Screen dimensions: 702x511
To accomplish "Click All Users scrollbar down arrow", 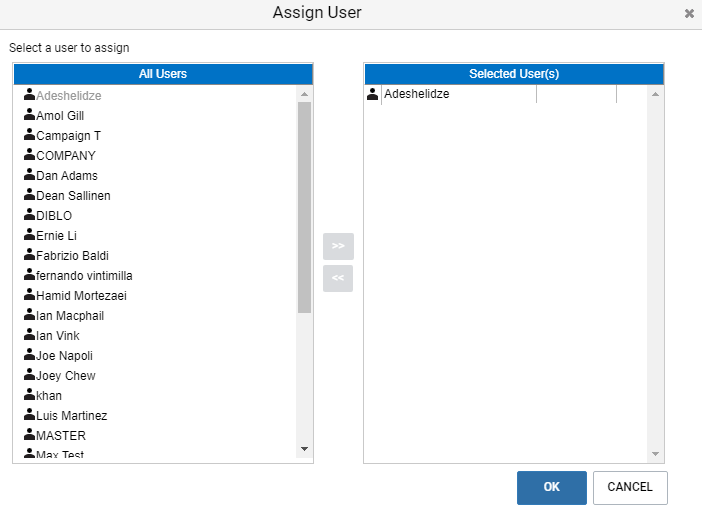I will [x=304, y=449].
